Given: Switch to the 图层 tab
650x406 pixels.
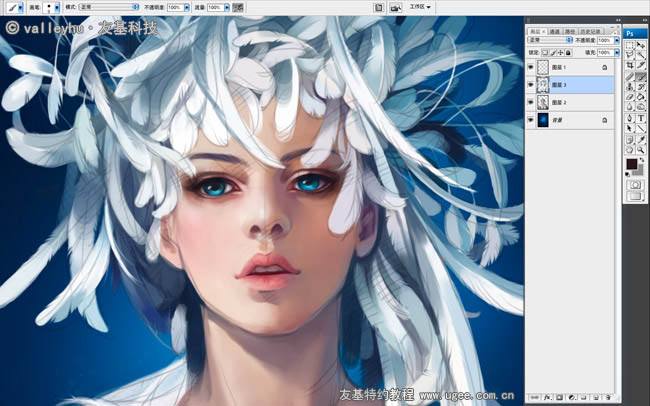Looking at the screenshot, I should click(537, 32).
